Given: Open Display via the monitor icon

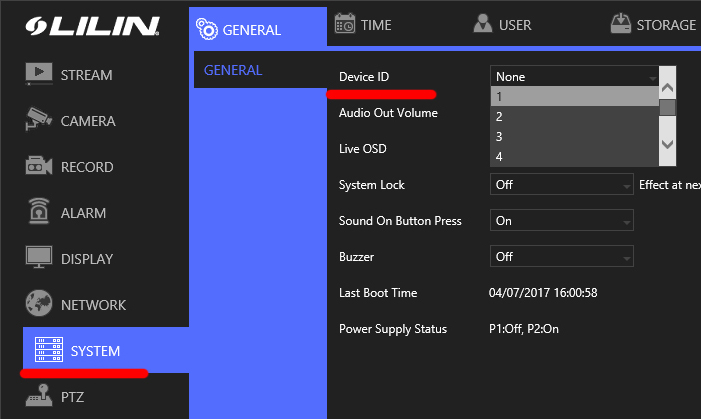Looking at the screenshot, I should 39,258.
